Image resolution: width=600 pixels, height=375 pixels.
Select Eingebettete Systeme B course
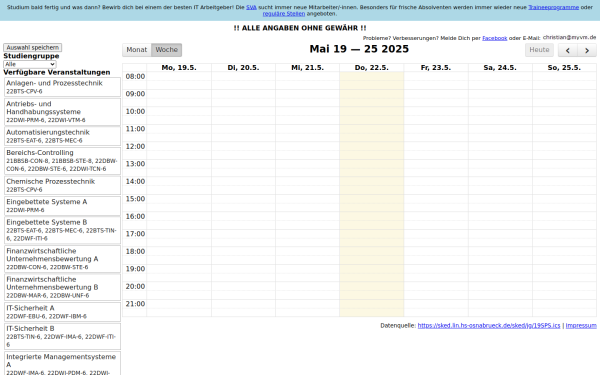[62, 230]
